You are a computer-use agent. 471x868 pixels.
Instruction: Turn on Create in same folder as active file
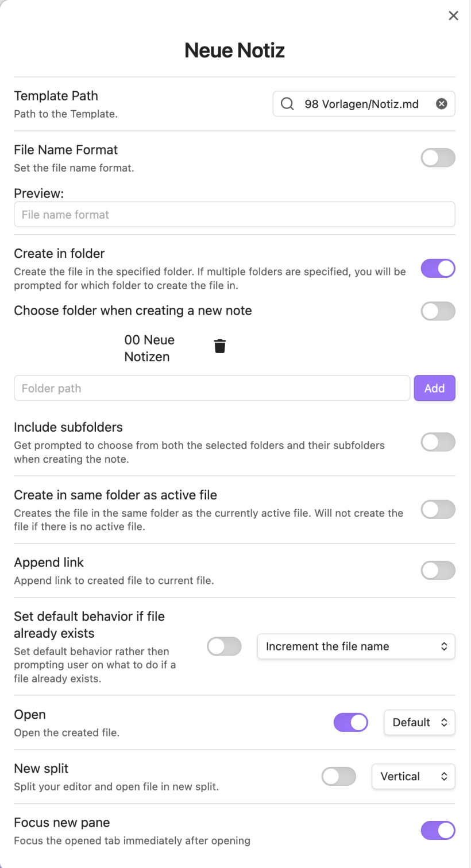tap(438, 509)
